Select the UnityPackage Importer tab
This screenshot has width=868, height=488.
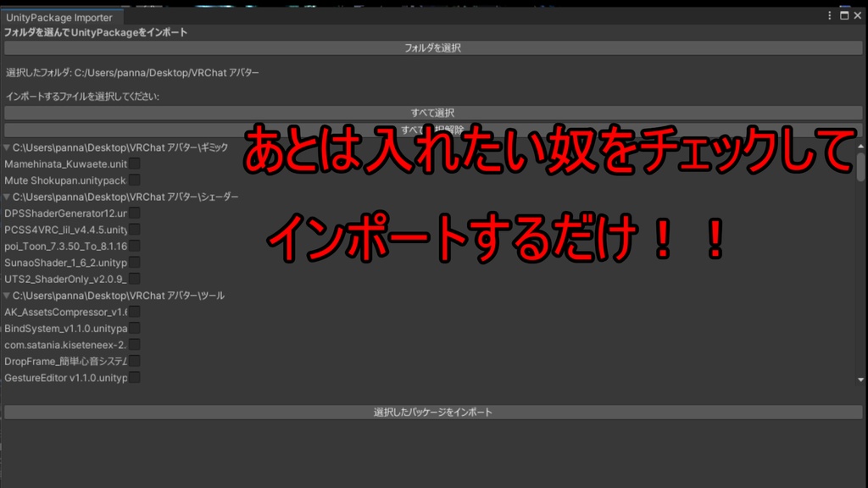pos(59,17)
